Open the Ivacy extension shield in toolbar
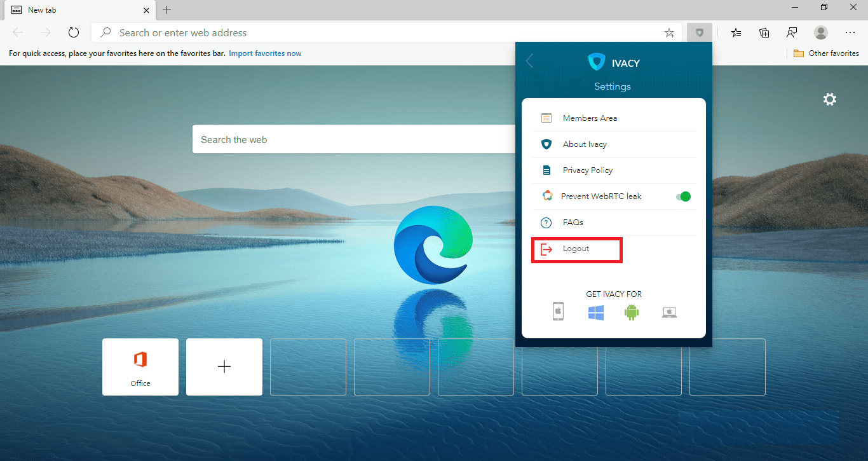 699,32
